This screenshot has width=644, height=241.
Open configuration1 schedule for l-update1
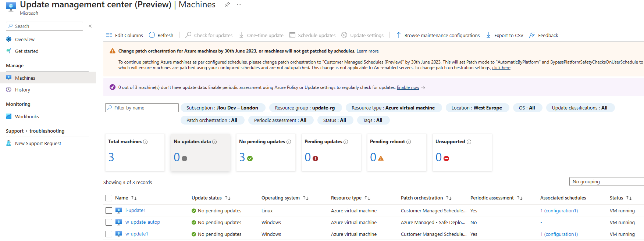pyautogui.click(x=559, y=211)
